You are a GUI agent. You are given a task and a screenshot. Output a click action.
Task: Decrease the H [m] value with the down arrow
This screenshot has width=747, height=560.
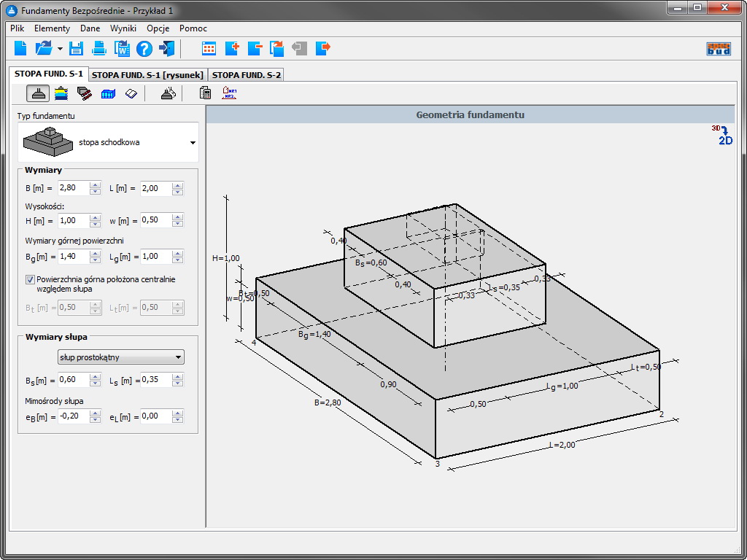(x=95, y=223)
